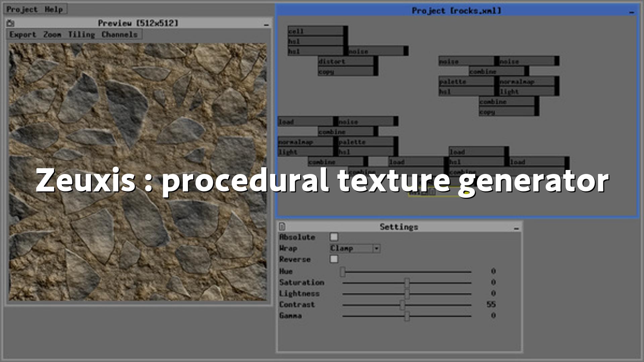644x362 pixels.
Task: Select the copy node below distort
Action: click(348, 71)
